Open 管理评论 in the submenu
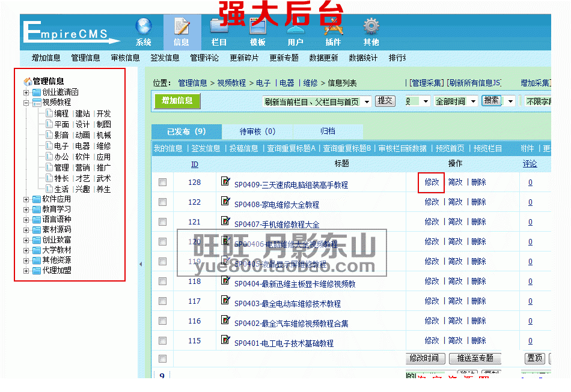This screenshot has width=571, height=392. (204, 58)
